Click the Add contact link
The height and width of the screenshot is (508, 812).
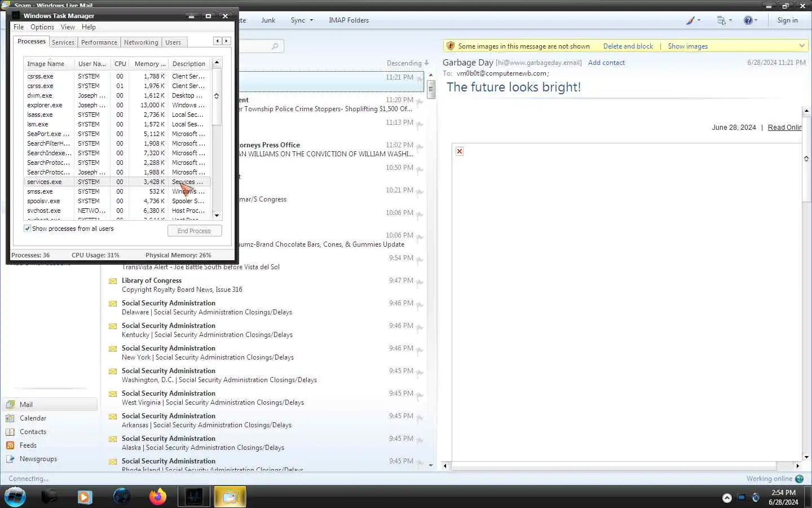606,63
